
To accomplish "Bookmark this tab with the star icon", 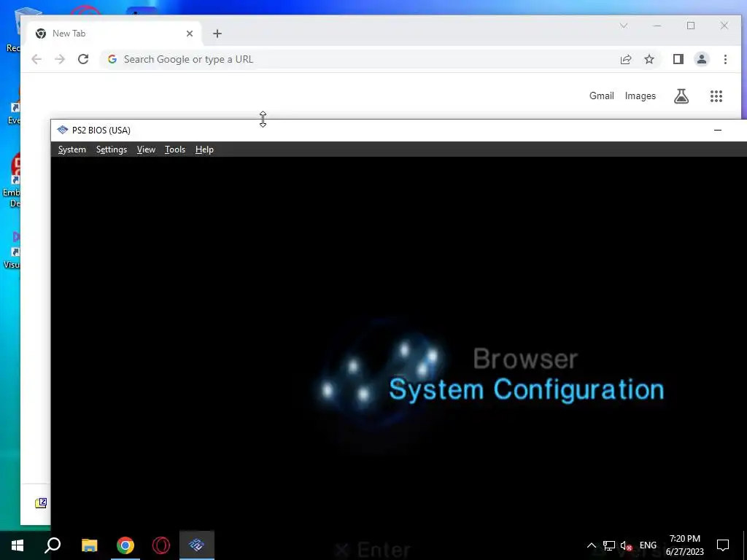I will pyautogui.click(x=649, y=59).
